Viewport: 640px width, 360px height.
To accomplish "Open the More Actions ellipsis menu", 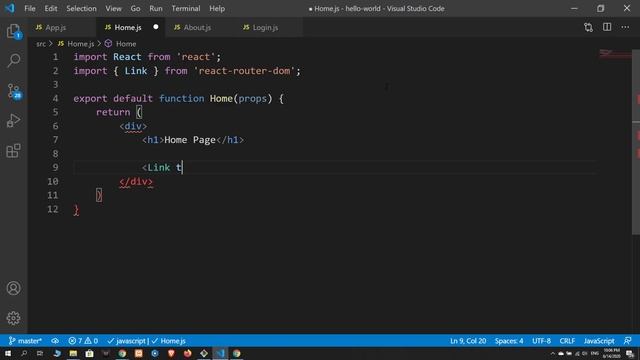I will [625, 27].
